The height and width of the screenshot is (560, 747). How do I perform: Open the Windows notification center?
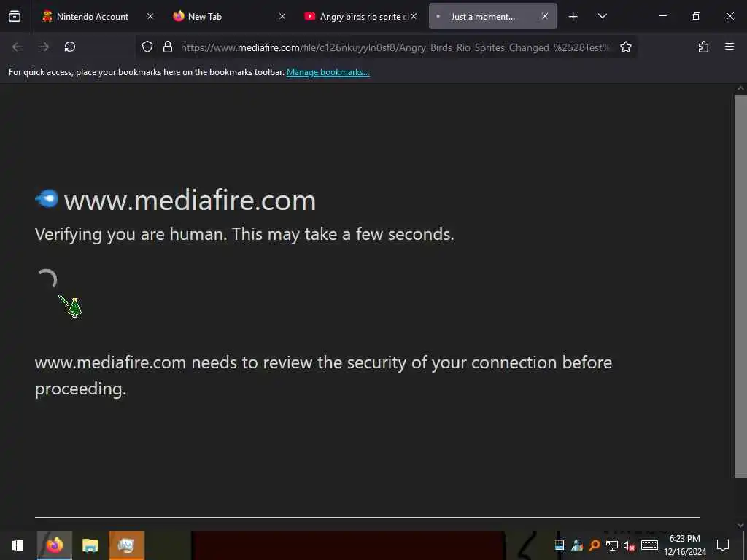coord(723,545)
